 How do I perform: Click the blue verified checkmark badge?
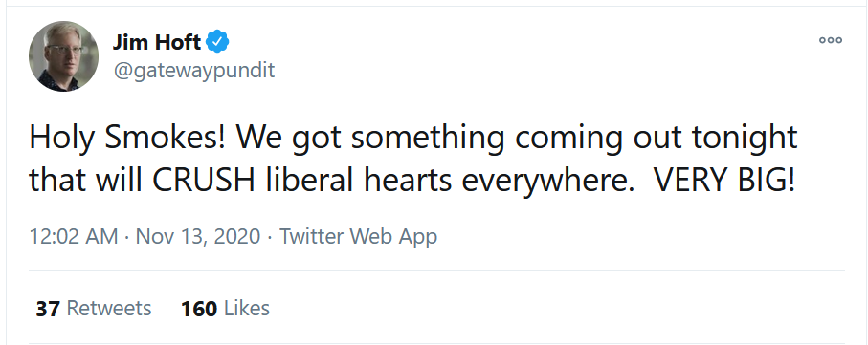[x=217, y=41]
